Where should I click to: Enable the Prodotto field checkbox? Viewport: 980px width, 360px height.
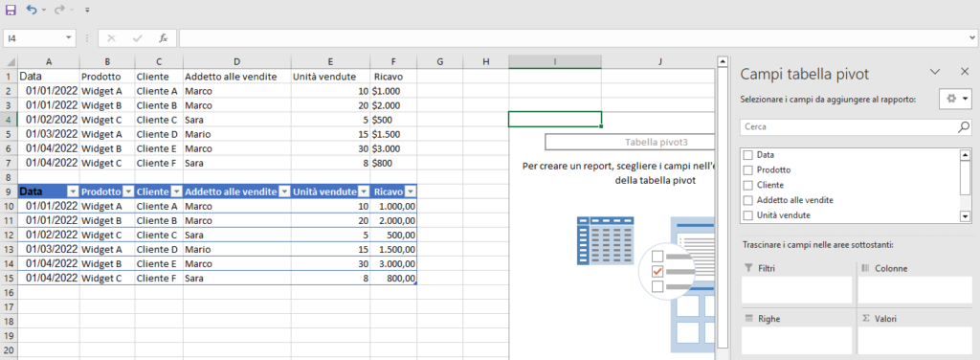coord(747,170)
